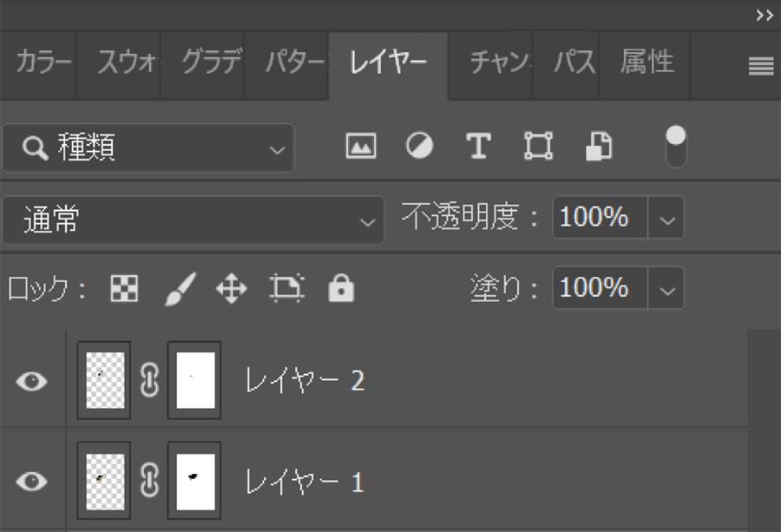
Task: Switch to the チャンネル tab
Action: pyautogui.click(x=498, y=62)
